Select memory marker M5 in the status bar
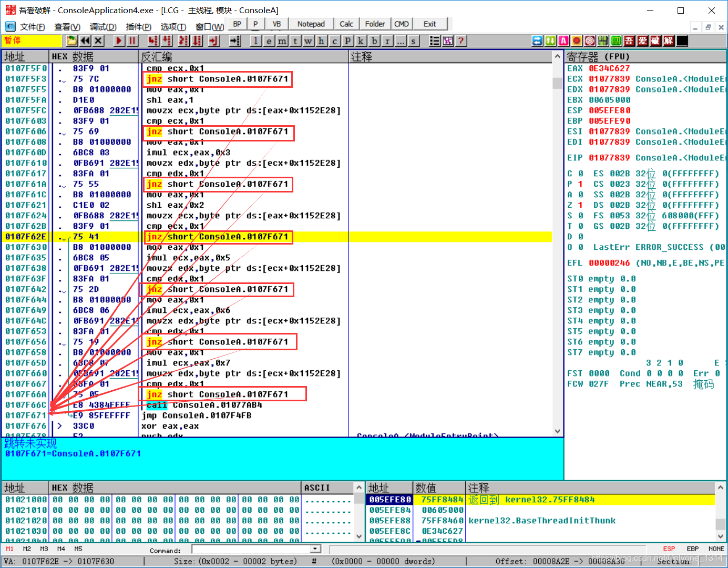 click(x=78, y=549)
